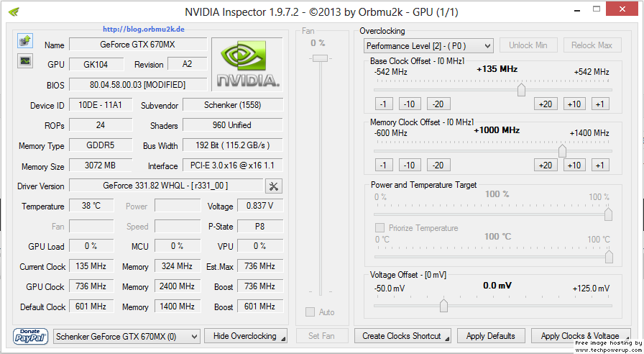Click -20 under Base Clock Offset
Viewport: 644px width, 354px height.
(x=438, y=104)
